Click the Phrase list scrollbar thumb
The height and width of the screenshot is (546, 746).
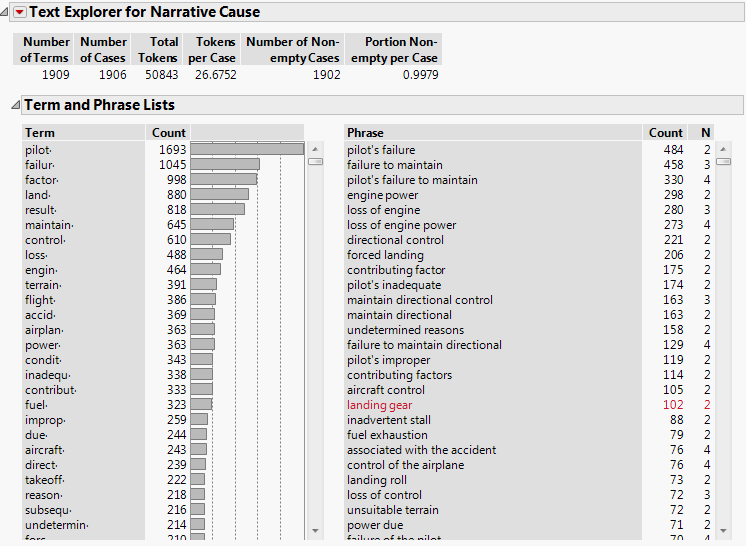coord(724,160)
